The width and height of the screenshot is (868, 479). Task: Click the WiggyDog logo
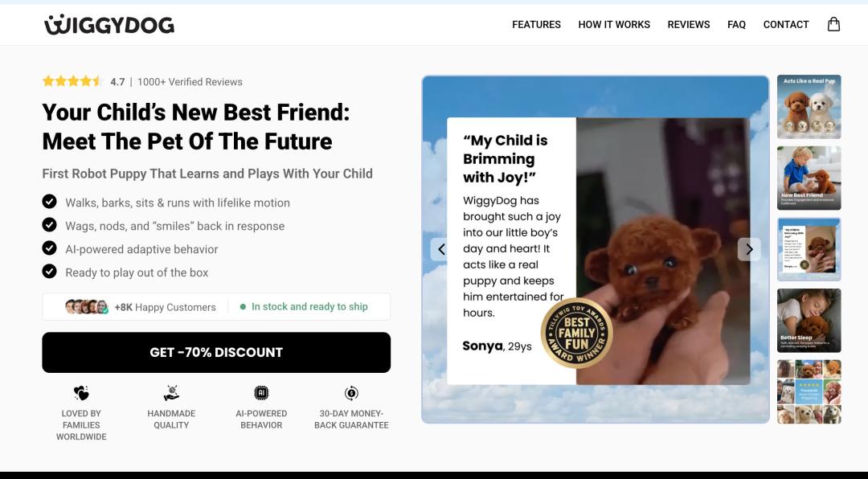(109, 25)
